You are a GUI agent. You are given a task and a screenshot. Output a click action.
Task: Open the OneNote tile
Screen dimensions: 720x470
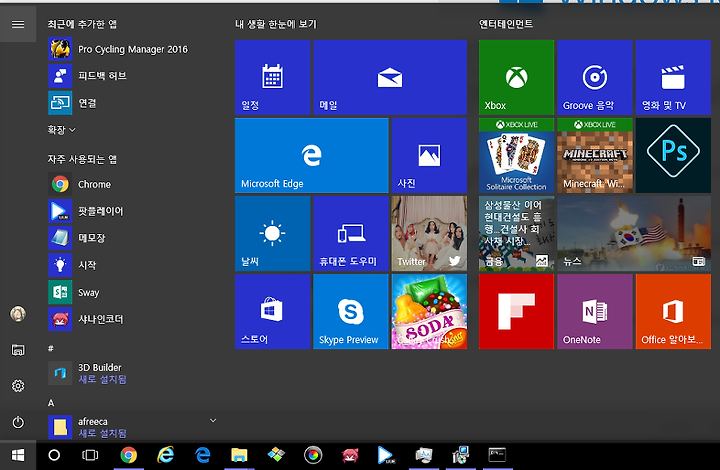595,312
